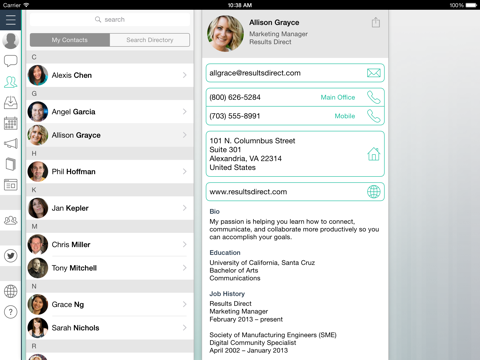Switch to Search Directory tab
The image size is (480, 360).
tap(150, 40)
